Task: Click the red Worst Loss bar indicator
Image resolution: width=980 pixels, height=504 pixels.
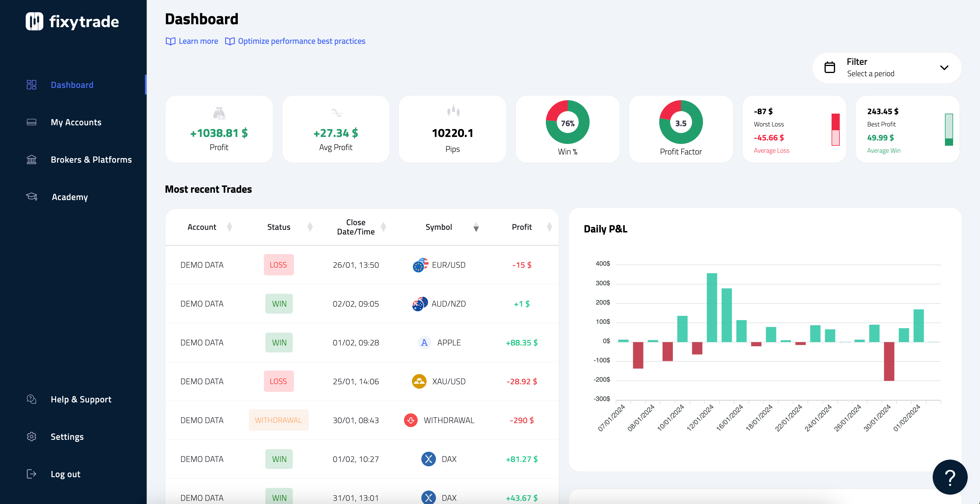Action: click(835, 129)
